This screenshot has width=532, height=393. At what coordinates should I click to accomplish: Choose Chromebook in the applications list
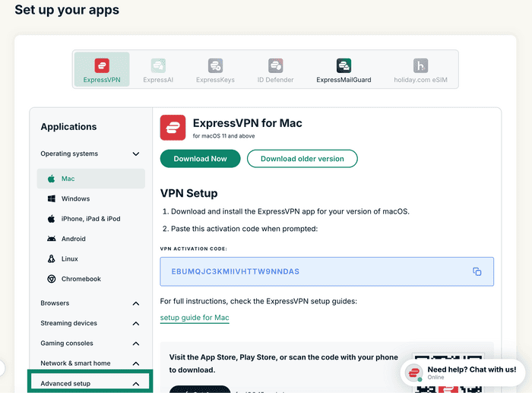[91, 279]
